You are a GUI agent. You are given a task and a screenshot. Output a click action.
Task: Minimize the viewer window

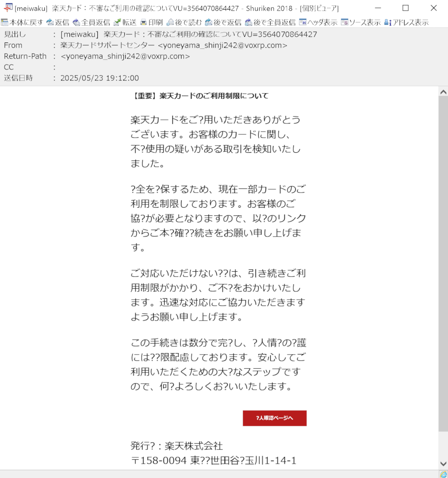[x=378, y=8]
